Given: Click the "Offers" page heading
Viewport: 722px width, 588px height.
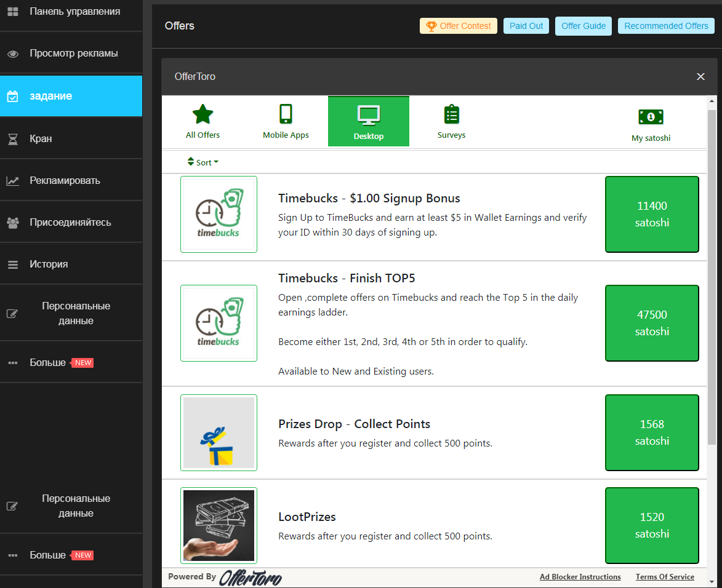Looking at the screenshot, I should (180, 26).
